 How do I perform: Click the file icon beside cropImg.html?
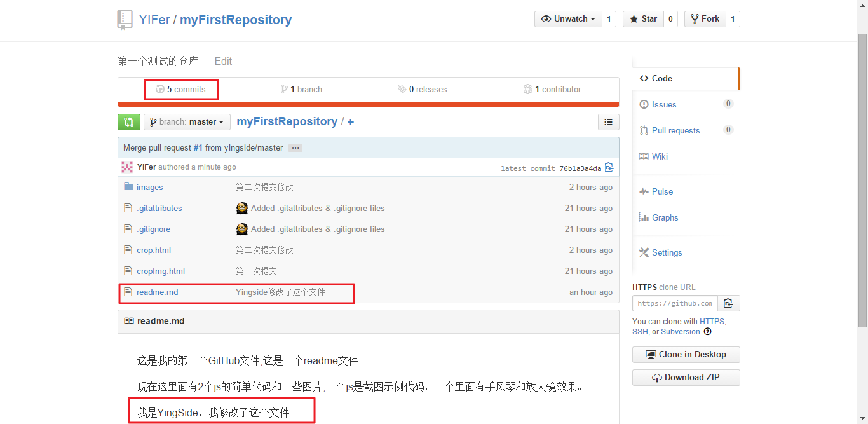click(128, 271)
